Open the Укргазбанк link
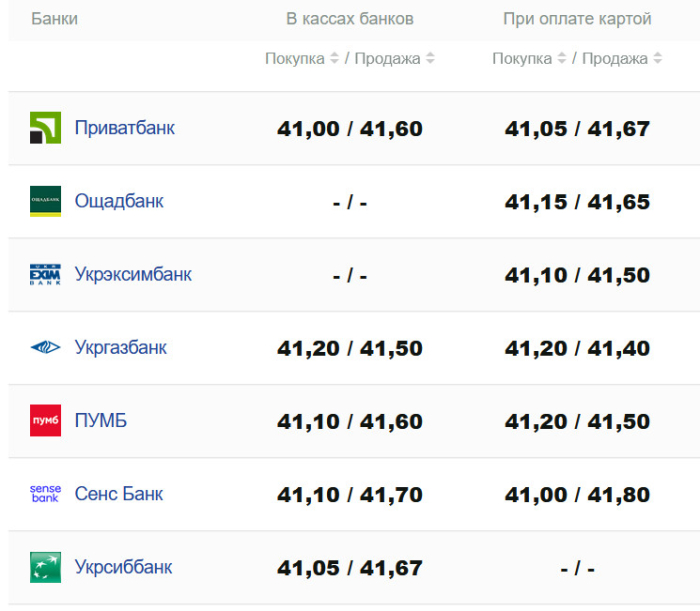 (x=121, y=348)
